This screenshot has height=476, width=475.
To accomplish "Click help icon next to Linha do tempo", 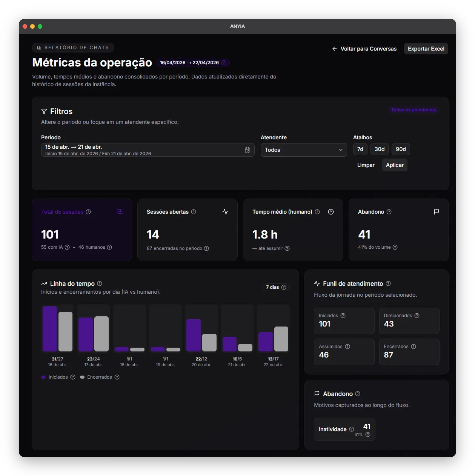I will tap(100, 283).
